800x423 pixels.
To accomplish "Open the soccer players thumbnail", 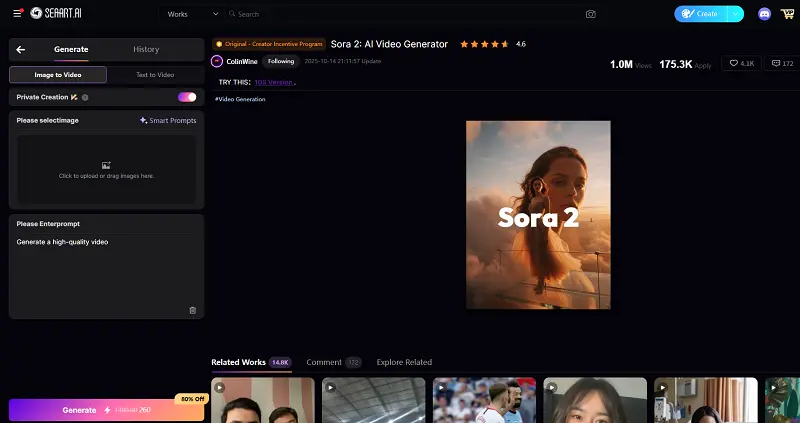I will point(484,401).
